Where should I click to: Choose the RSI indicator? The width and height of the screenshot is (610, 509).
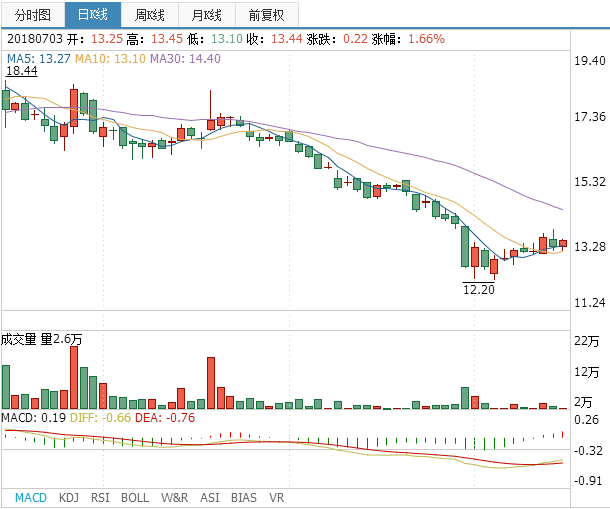click(100, 497)
